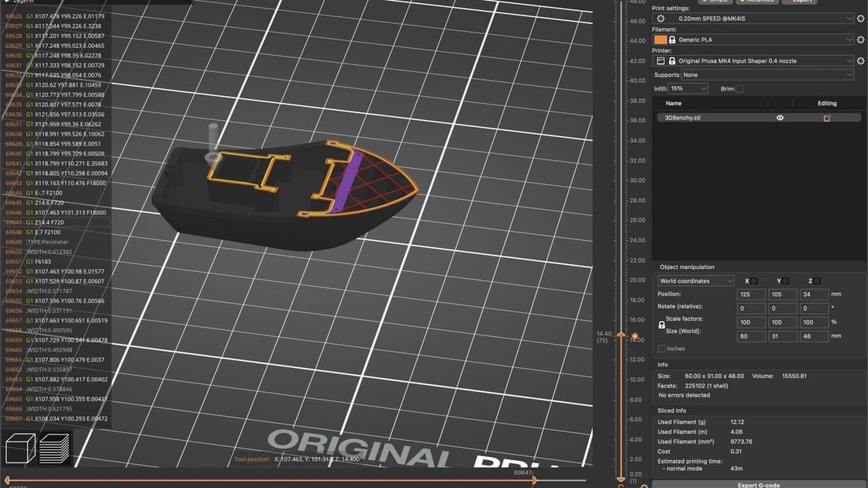
Task: Click the lock icon next to Generic PLA
Action: 673,40
